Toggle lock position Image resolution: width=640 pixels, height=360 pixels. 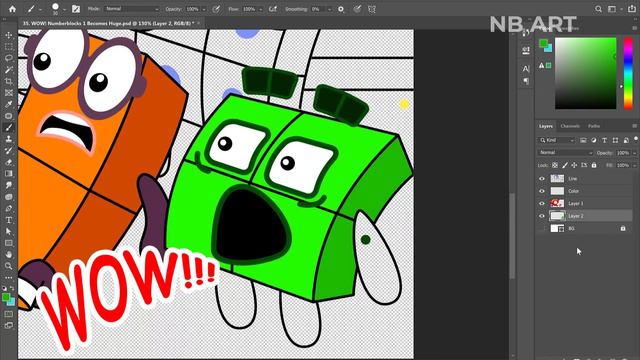[574, 165]
